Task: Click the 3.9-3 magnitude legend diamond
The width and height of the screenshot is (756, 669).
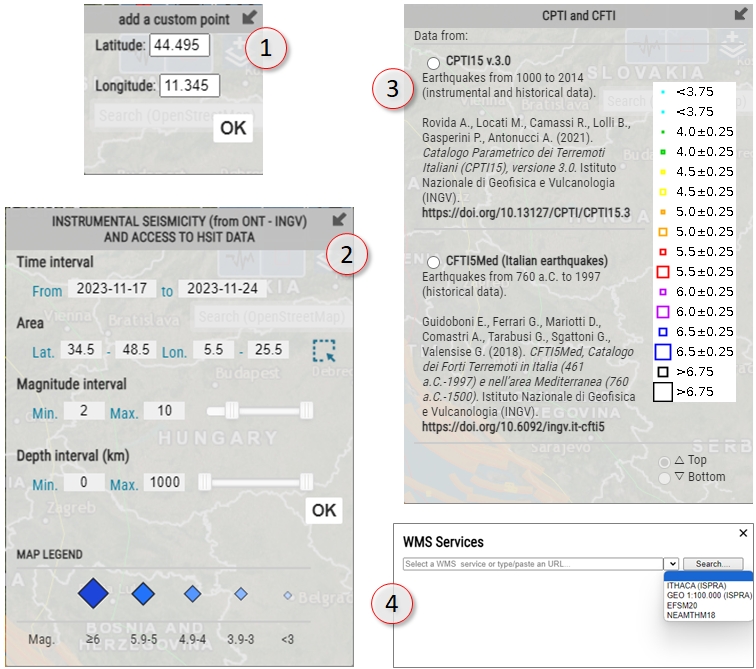Action: 241,594
